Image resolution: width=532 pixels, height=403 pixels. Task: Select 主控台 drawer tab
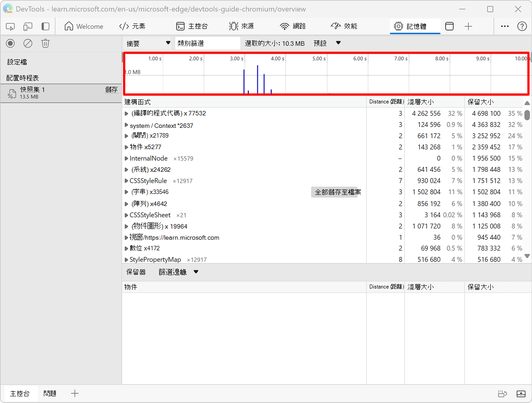[x=20, y=394]
